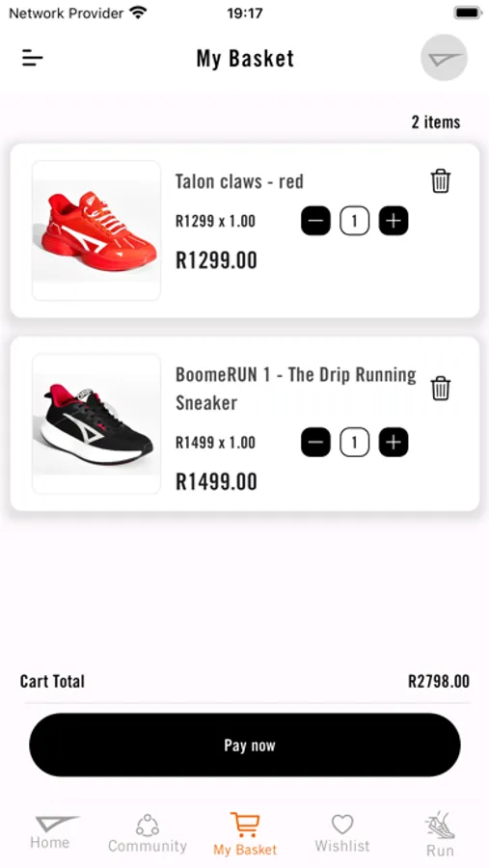Open the black BoomeRUN sneaker thumbnail
This screenshot has height=868, width=489.
click(96, 423)
